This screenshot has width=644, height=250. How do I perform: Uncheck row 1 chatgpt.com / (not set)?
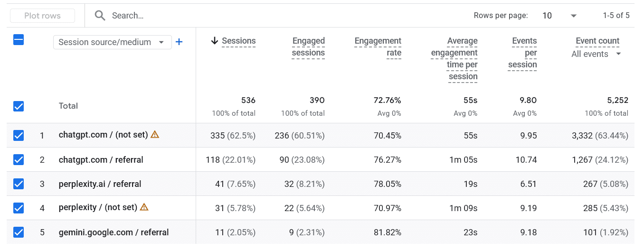point(19,136)
